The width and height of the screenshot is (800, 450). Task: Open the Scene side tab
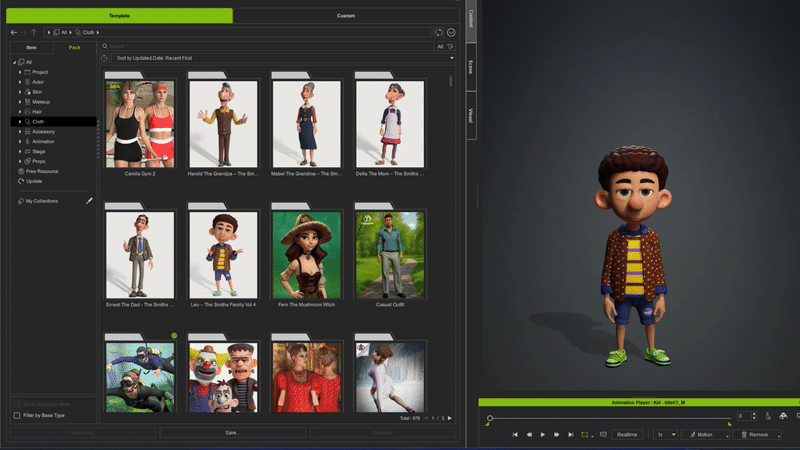[471, 65]
